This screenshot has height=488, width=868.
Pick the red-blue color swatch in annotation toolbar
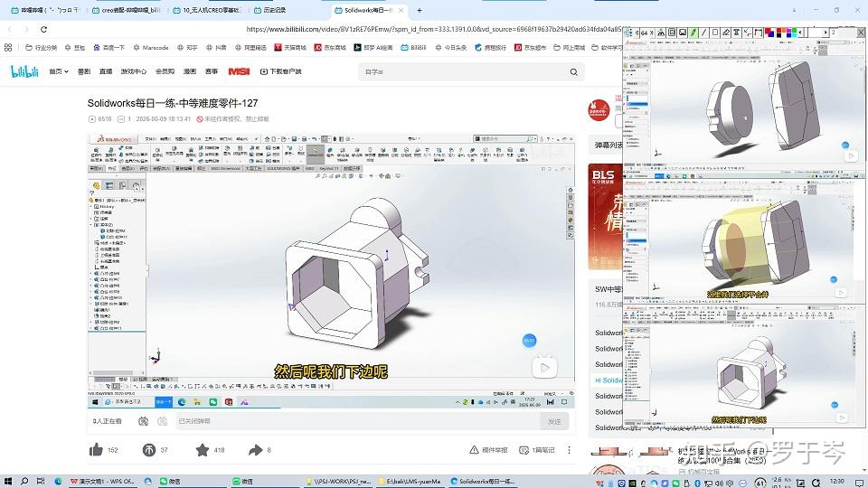769,33
